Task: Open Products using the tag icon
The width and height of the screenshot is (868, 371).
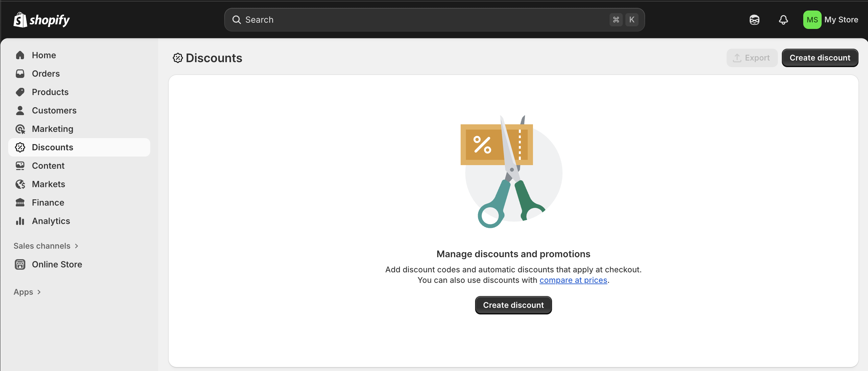Action: click(20, 92)
